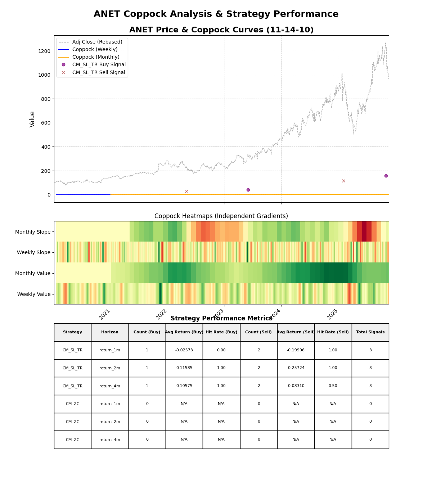The width and height of the screenshot is (432, 504).
Task: Click the red sell signal X in early 2025
Action: [343, 181]
